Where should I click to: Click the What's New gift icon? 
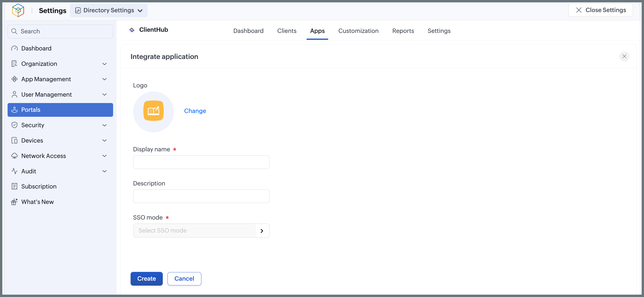click(x=14, y=202)
